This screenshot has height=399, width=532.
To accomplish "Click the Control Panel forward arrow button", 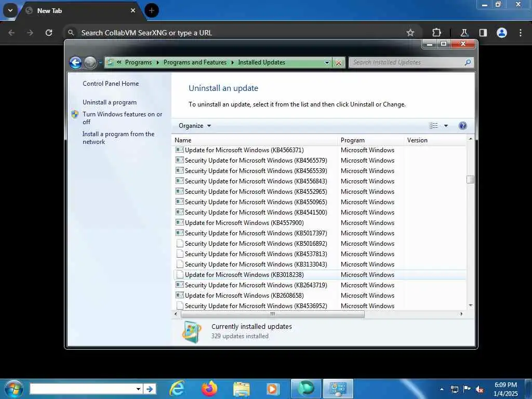I will point(90,62).
